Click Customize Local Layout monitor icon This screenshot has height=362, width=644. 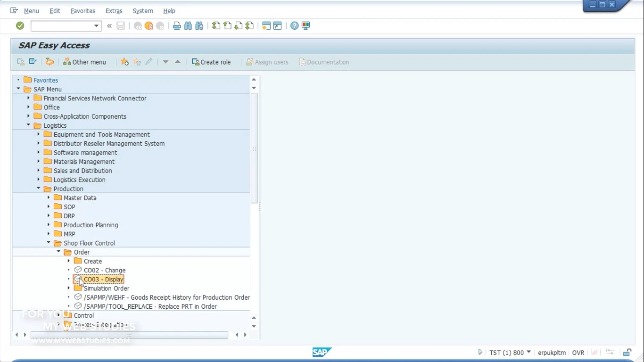[306, 26]
